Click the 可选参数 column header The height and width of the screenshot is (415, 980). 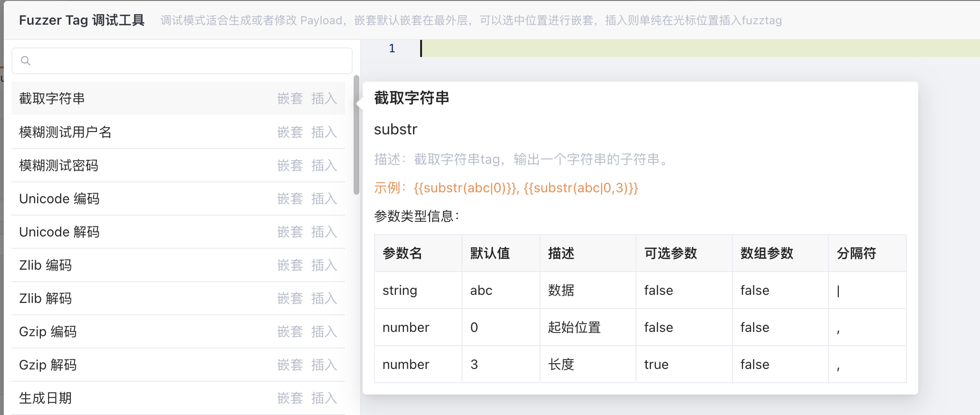(x=670, y=254)
